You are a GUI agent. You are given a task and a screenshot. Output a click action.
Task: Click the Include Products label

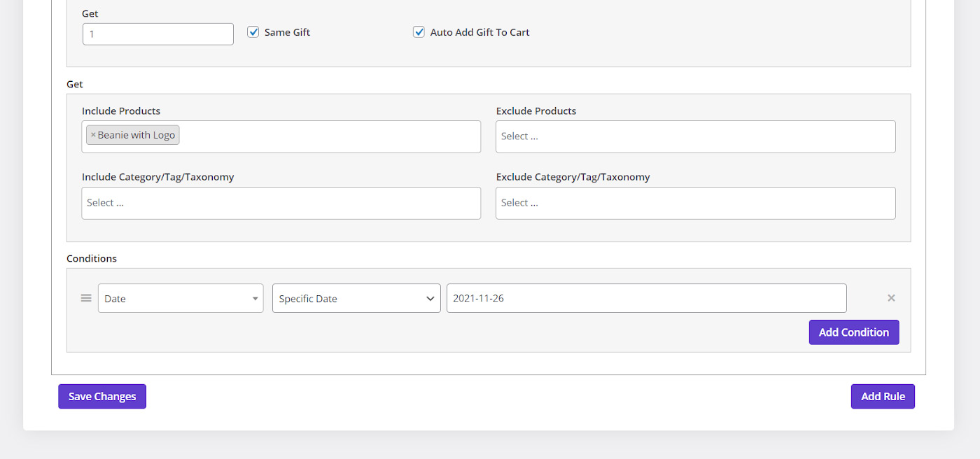(121, 111)
